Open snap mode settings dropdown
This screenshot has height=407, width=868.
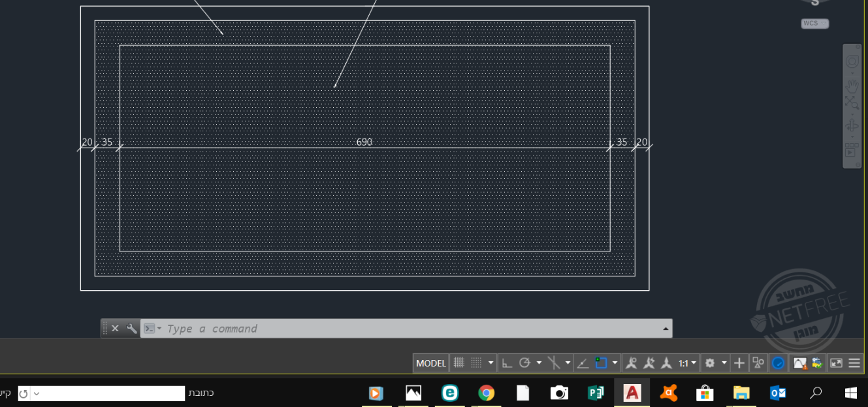(x=491, y=363)
